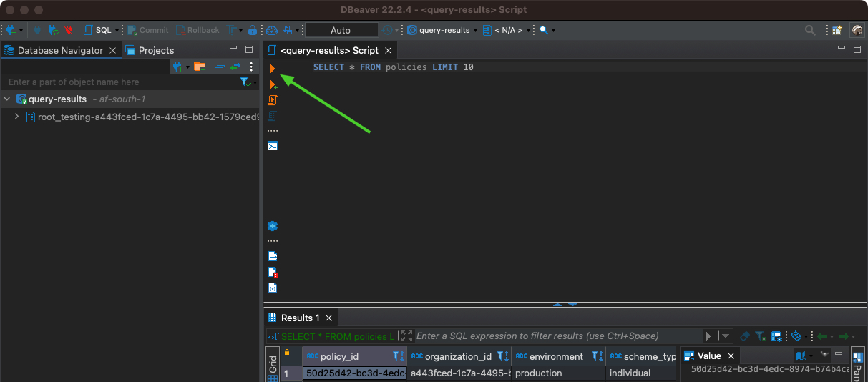868x382 pixels.
Task: Click the save script file icon in sidebar
Action: [x=273, y=256]
